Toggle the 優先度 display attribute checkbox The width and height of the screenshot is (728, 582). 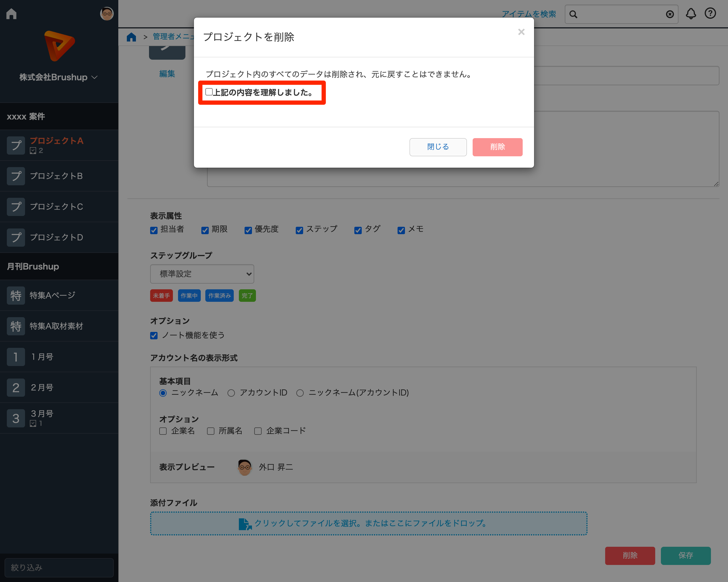[248, 230]
